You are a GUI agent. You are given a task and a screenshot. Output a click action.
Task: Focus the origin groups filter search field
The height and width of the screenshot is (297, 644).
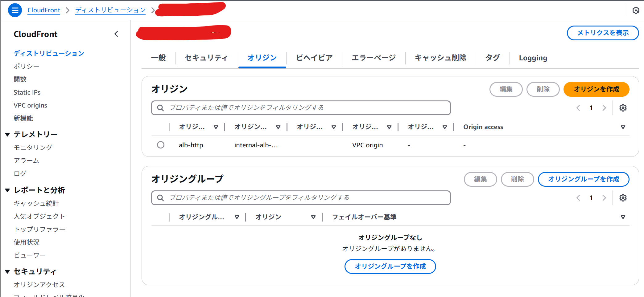coord(301,198)
